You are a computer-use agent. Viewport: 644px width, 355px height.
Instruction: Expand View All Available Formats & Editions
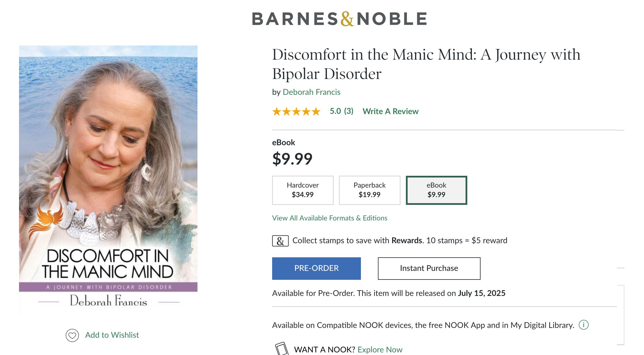click(x=329, y=218)
